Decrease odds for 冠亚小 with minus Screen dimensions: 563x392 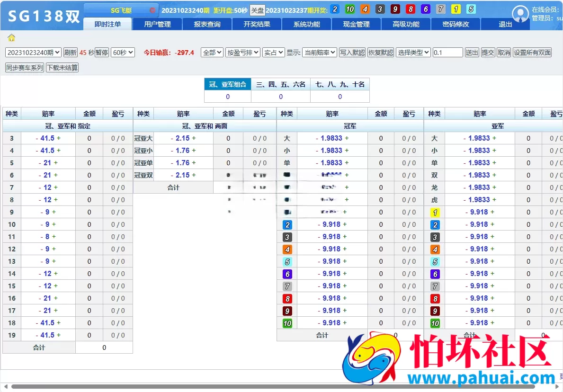click(172, 151)
